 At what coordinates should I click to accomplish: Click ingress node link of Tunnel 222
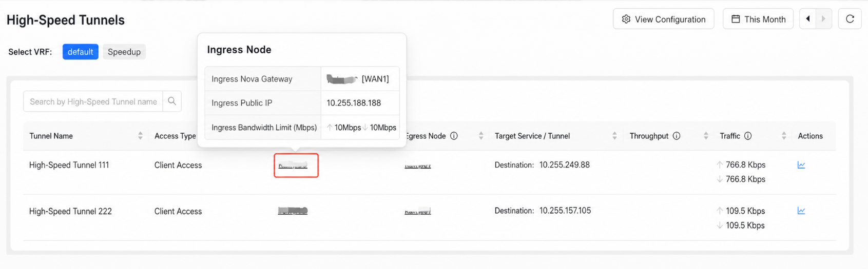293,211
